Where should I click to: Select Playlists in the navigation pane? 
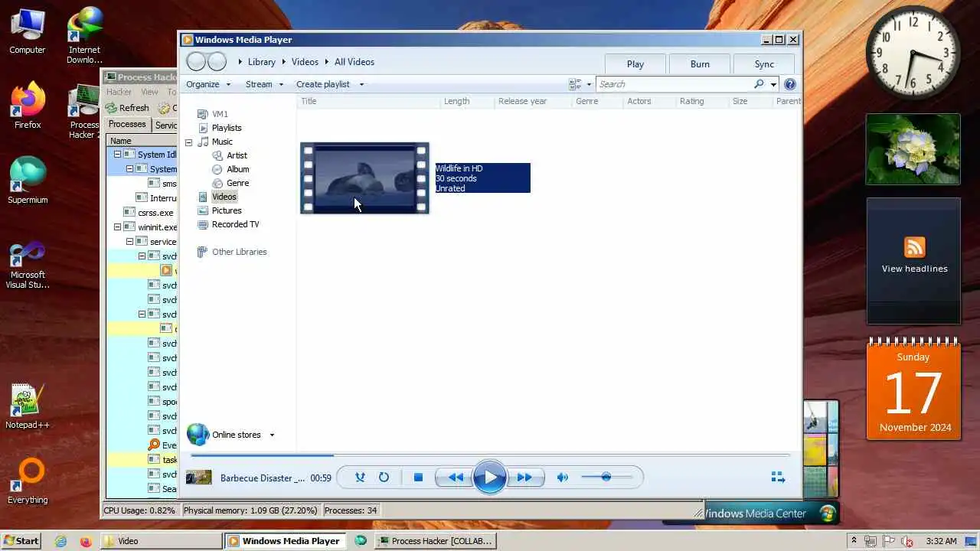[227, 128]
